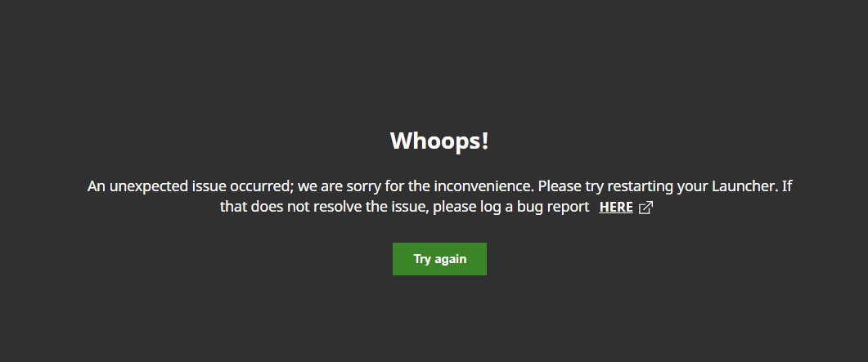Click the unexpected issue error message
868x362 pixels.
coord(439,196)
